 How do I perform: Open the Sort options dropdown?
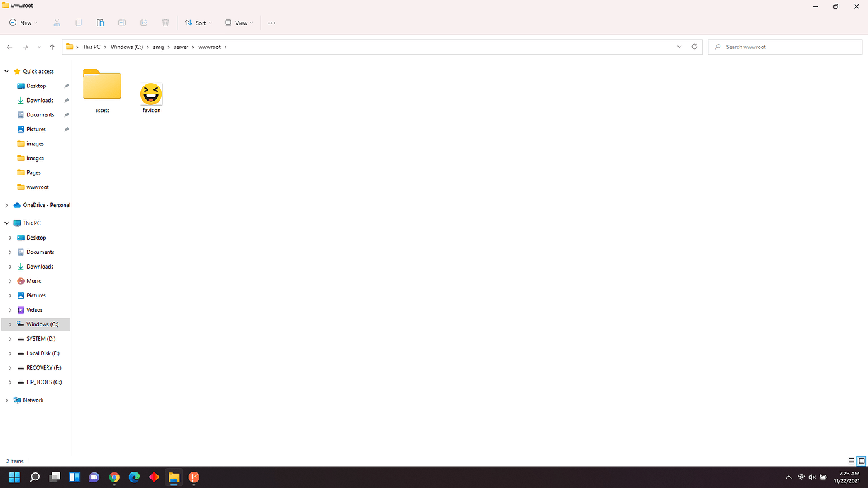click(x=198, y=23)
